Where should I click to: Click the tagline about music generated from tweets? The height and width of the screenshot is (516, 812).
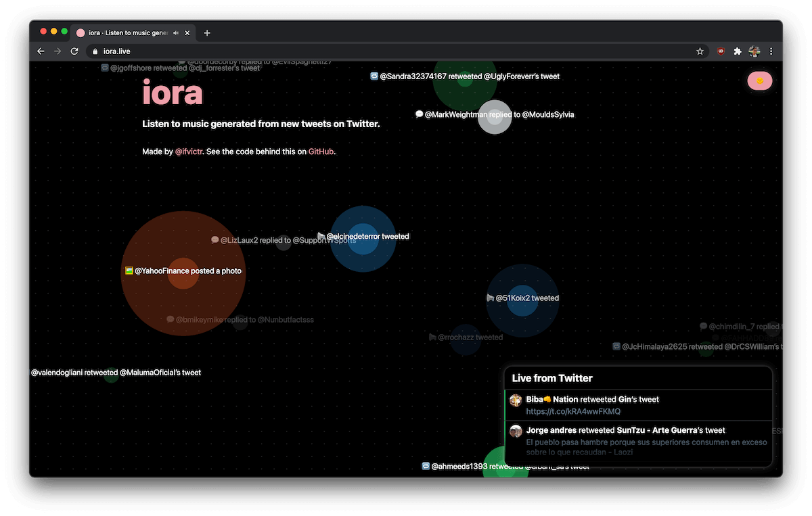(261, 124)
